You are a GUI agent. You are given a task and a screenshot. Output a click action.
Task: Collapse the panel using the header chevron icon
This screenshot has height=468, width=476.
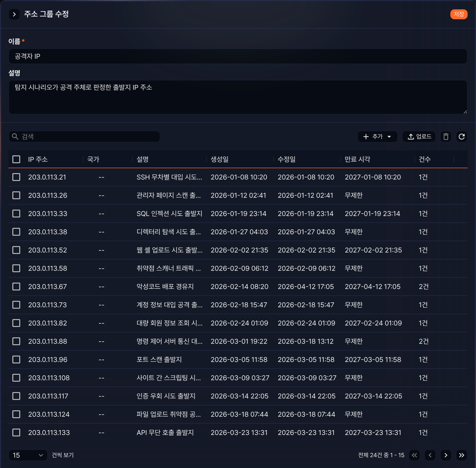pyautogui.click(x=14, y=14)
